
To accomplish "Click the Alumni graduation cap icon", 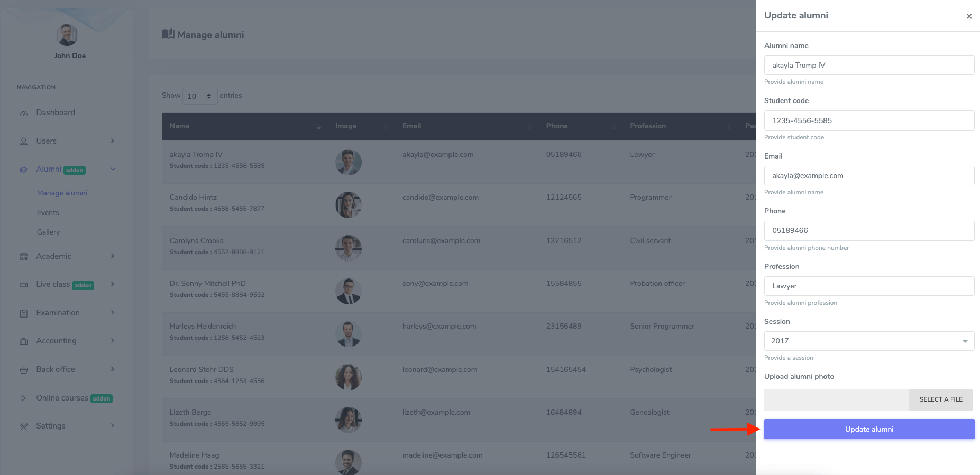I will pyautogui.click(x=23, y=170).
